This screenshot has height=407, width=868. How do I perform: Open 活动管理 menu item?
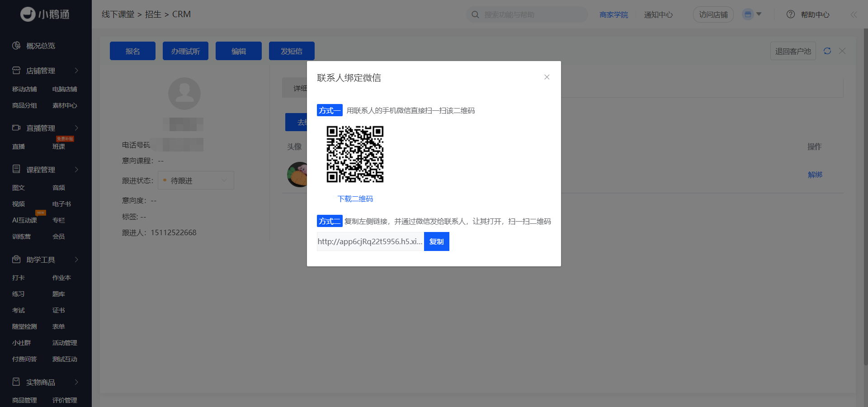pyautogui.click(x=65, y=343)
